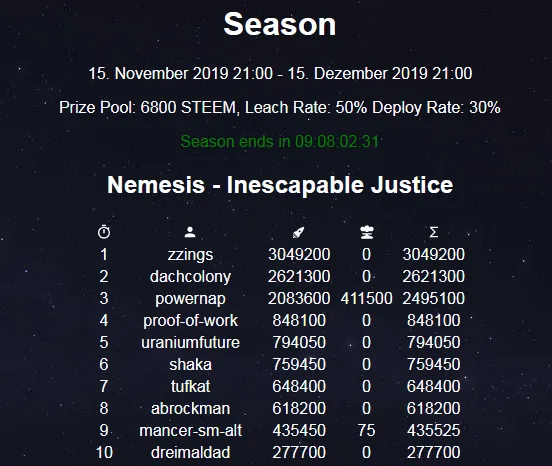Screen dimensions: 552x466
Task: Select uraniumfuture in the ranking
Action: point(190,342)
